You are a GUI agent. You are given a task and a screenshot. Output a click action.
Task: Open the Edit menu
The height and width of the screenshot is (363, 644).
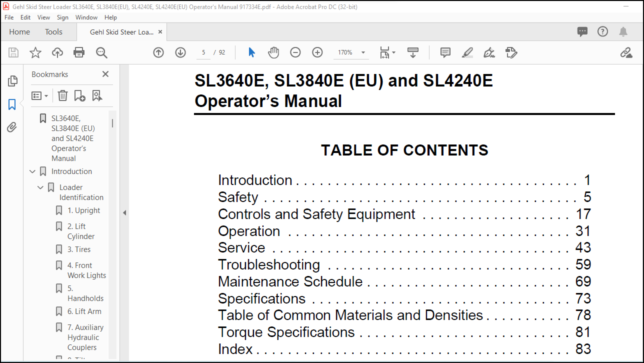pos(25,17)
